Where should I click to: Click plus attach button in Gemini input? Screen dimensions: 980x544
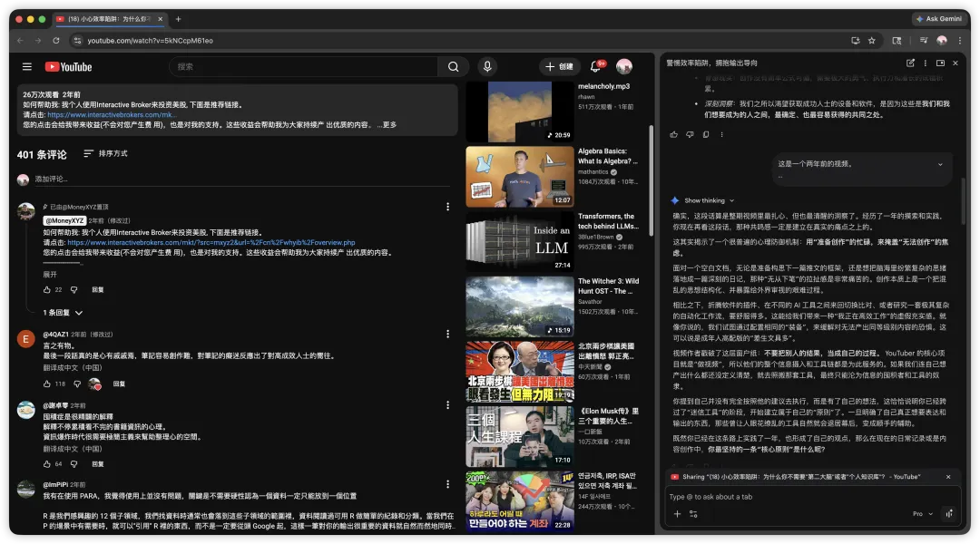[677, 514]
